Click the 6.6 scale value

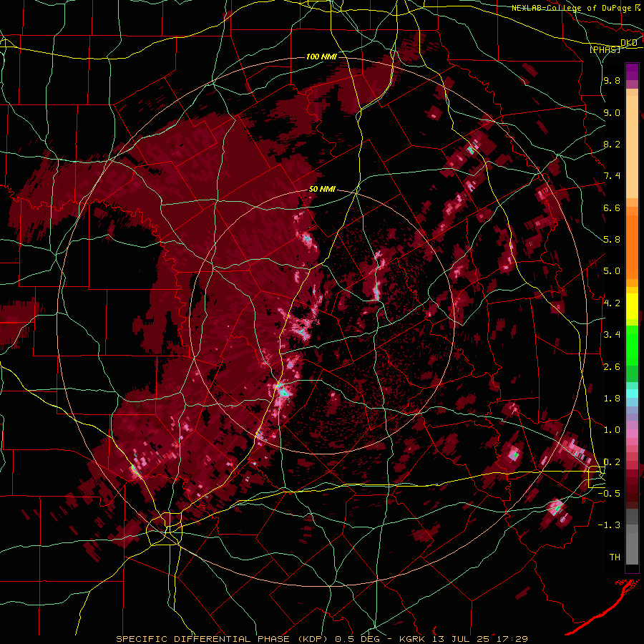[612, 208]
